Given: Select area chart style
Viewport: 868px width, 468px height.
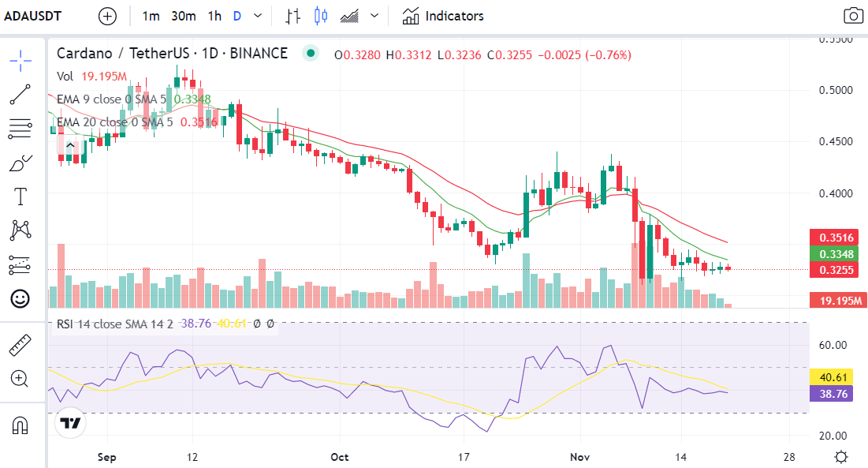Looking at the screenshot, I should point(349,16).
